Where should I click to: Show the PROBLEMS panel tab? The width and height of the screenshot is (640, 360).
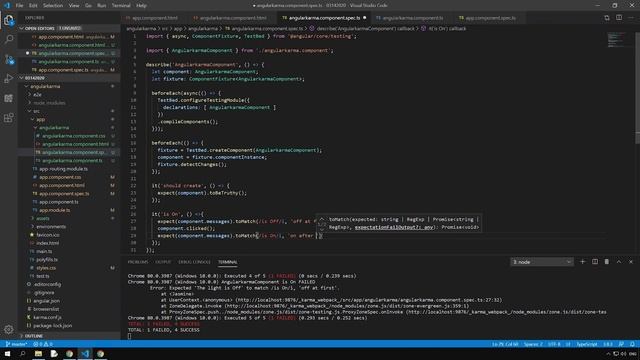(x=138, y=262)
